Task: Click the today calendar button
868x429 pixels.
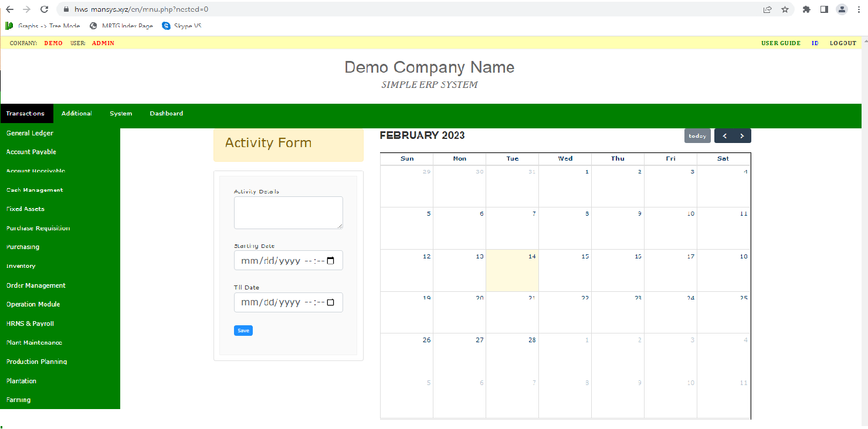Action: 697,136
